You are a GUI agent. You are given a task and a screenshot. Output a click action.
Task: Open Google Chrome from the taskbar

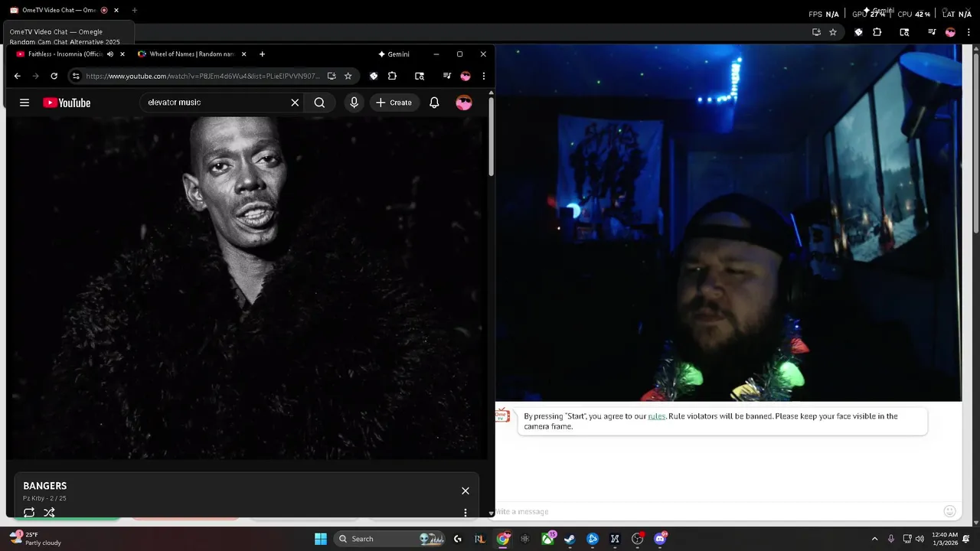point(503,539)
